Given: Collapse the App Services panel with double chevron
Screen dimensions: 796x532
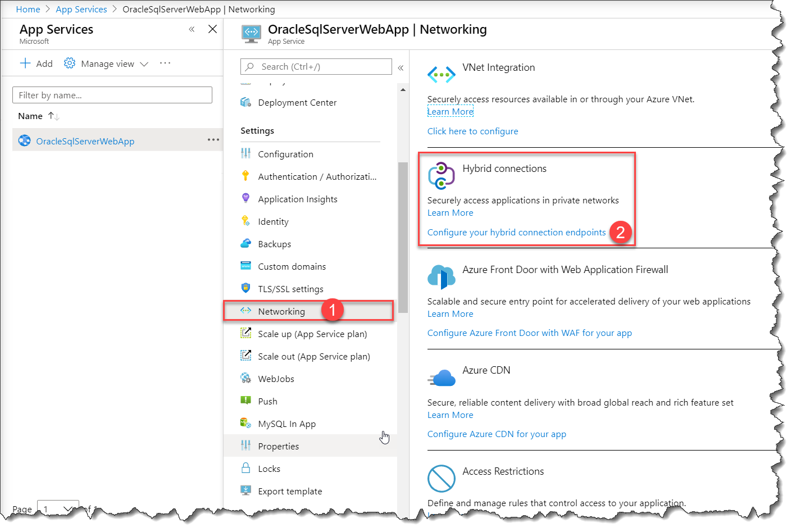Looking at the screenshot, I should (x=192, y=29).
